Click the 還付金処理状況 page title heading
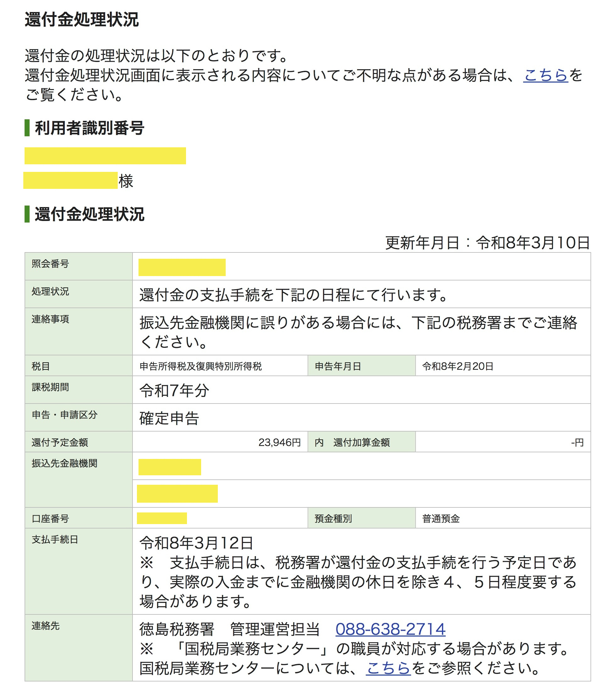The height and width of the screenshot is (695, 616). click(x=82, y=20)
